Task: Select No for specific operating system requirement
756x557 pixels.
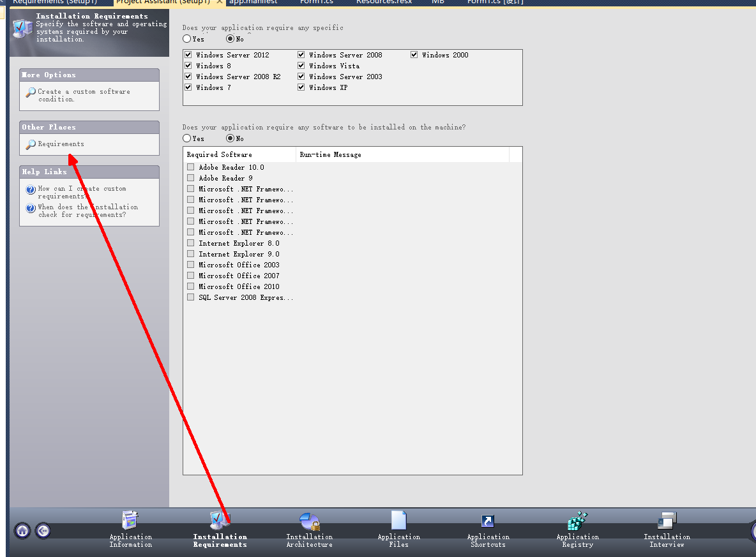Action: [x=230, y=38]
